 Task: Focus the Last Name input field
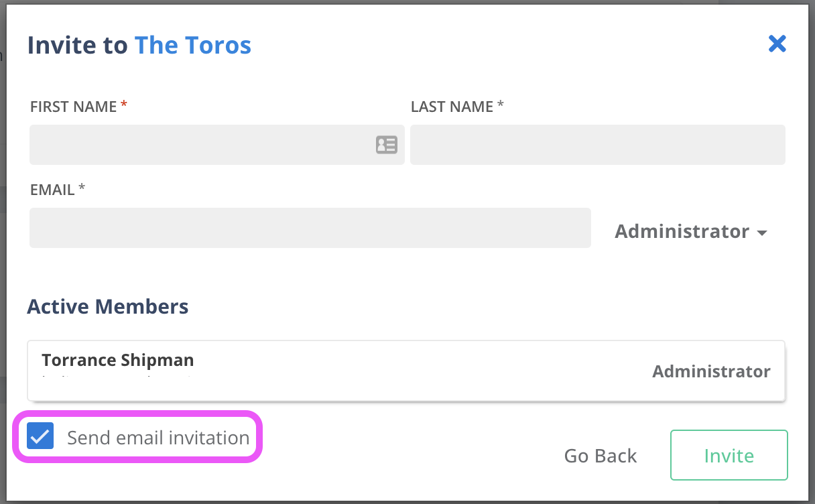597,145
